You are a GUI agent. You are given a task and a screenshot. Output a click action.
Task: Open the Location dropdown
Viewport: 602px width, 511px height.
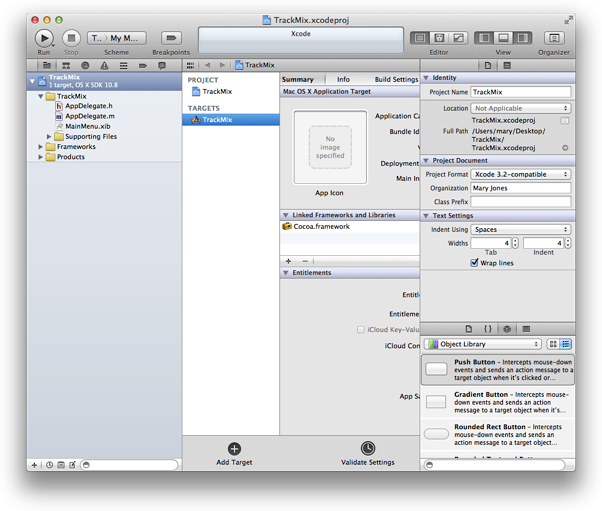(x=521, y=108)
